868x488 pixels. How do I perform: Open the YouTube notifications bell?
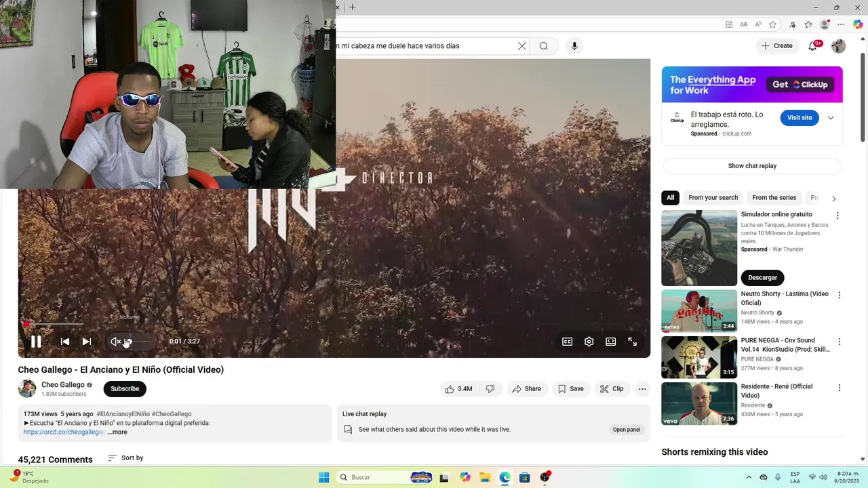[813, 46]
